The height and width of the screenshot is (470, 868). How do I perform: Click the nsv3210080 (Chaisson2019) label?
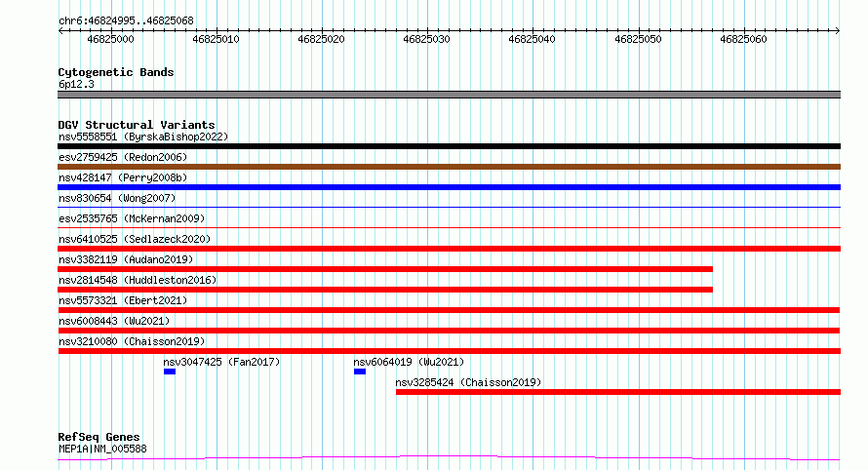(132, 341)
